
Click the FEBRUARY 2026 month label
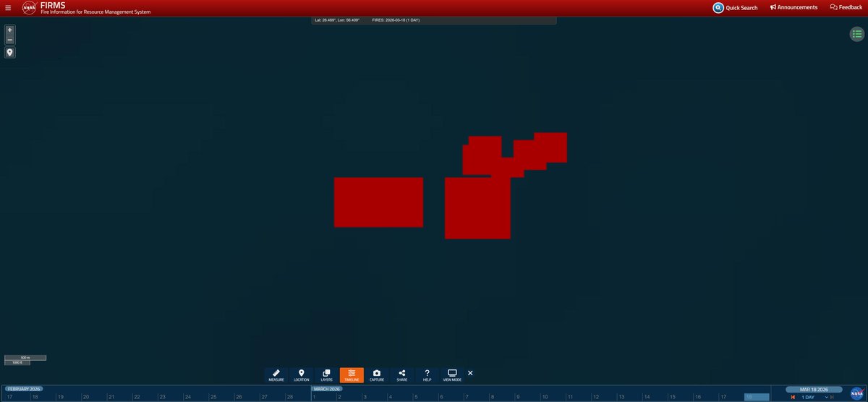pyautogui.click(x=23, y=389)
